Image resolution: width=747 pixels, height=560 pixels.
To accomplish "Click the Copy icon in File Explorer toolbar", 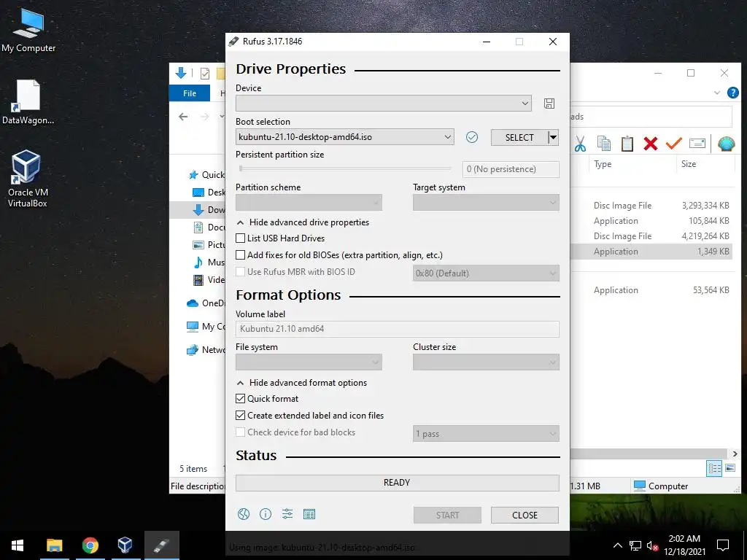I will click(603, 144).
